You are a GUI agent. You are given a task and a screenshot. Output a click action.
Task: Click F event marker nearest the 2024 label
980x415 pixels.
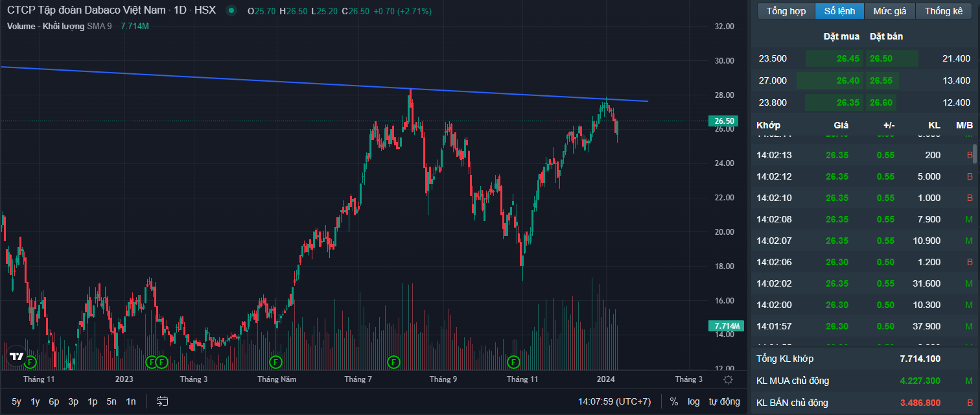click(x=513, y=361)
